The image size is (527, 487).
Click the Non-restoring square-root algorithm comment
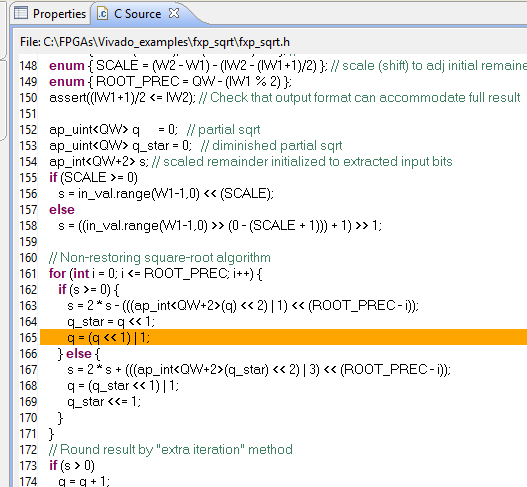click(160, 257)
